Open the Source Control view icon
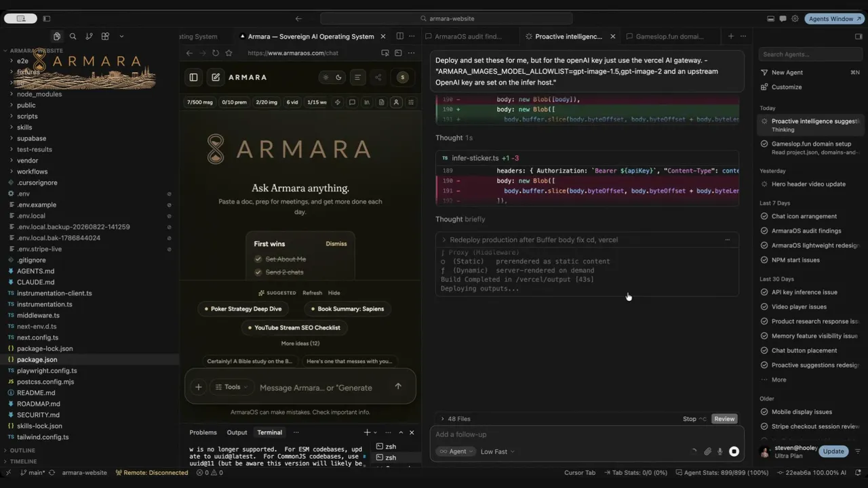The image size is (868, 488). pos(89,37)
